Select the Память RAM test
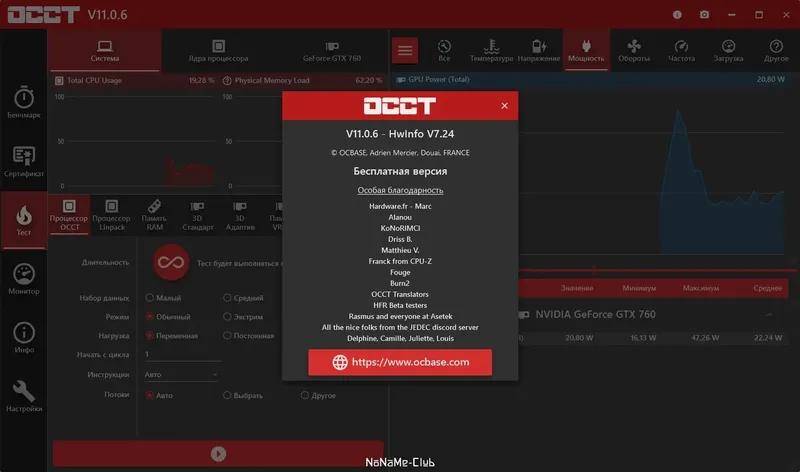 (154, 215)
